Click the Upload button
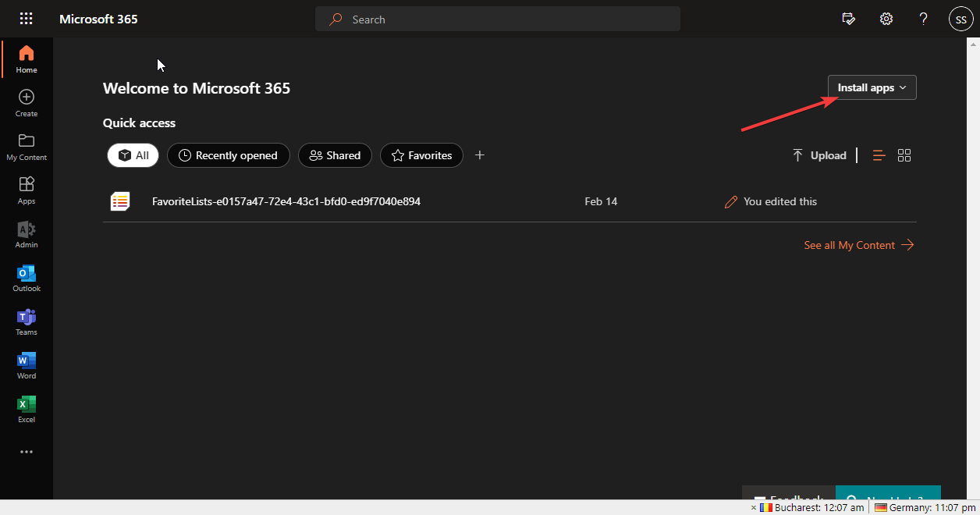The image size is (980, 515). [x=819, y=155]
